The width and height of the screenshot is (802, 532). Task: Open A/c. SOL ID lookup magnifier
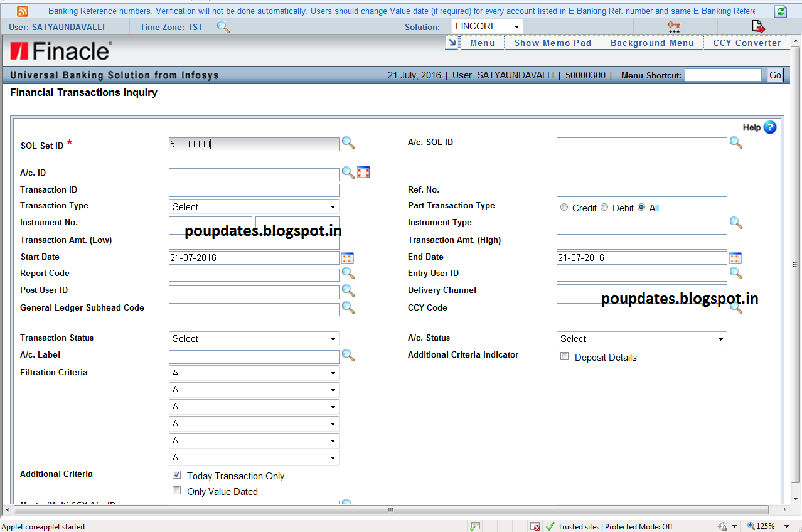coord(735,143)
